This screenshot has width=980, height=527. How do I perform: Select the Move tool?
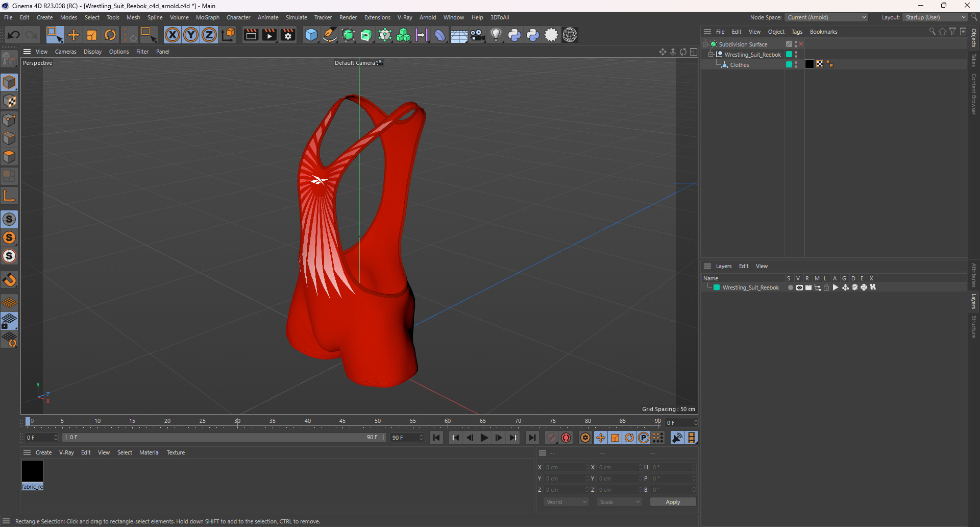[73, 35]
